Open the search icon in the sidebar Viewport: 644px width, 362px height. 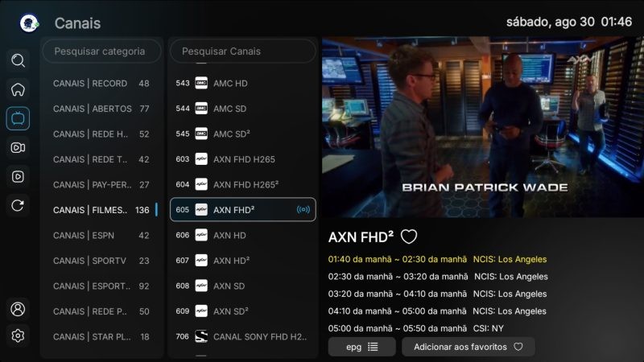(18, 60)
